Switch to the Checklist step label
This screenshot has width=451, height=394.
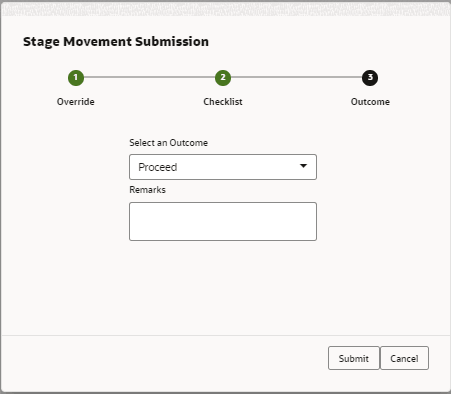point(223,102)
